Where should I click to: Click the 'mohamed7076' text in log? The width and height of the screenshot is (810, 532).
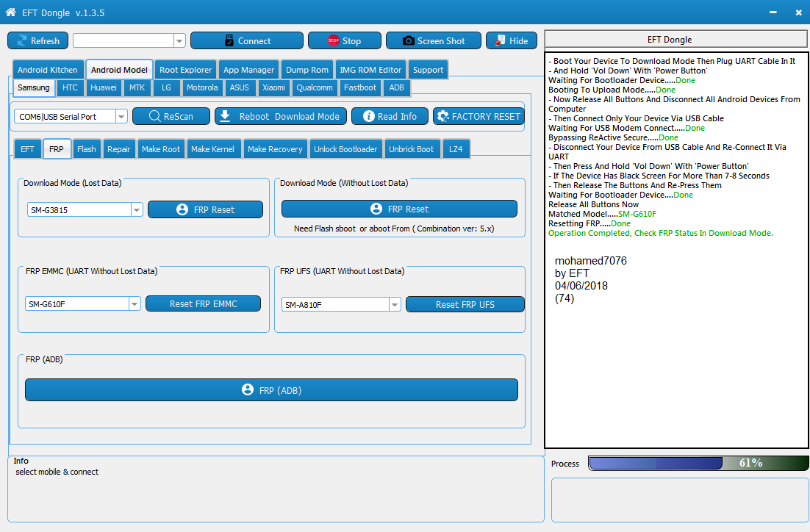click(x=590, y=261)
